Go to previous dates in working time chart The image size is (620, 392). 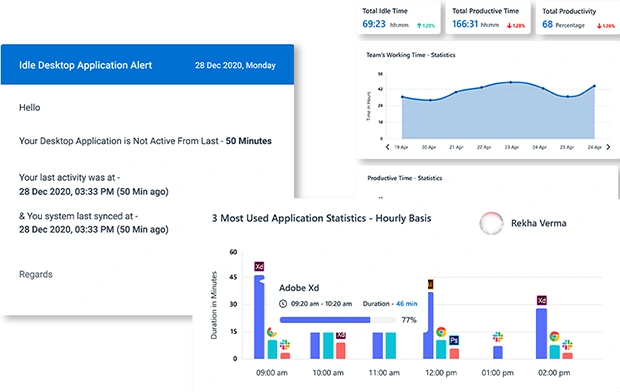pyautogui.click(x=388, y=147)
